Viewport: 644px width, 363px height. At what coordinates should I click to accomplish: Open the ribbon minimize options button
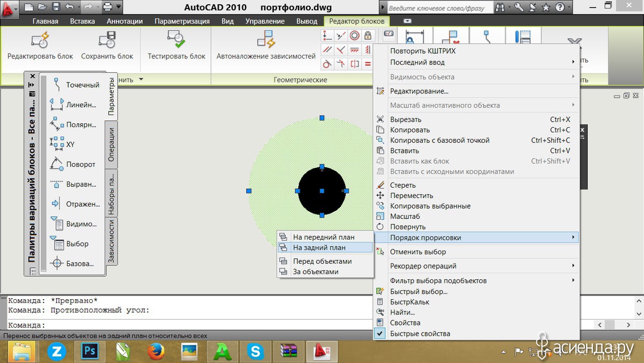click(x=407, y=21)
